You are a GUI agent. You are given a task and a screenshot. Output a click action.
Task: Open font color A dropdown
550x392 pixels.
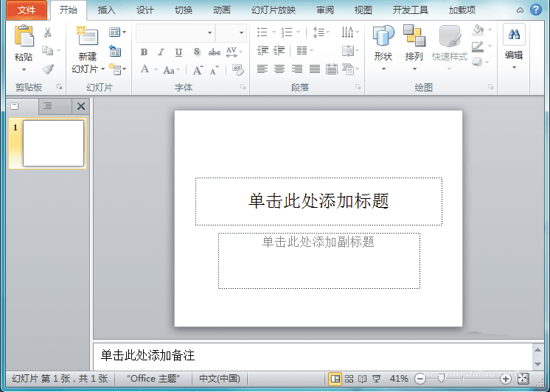[156, 69]
